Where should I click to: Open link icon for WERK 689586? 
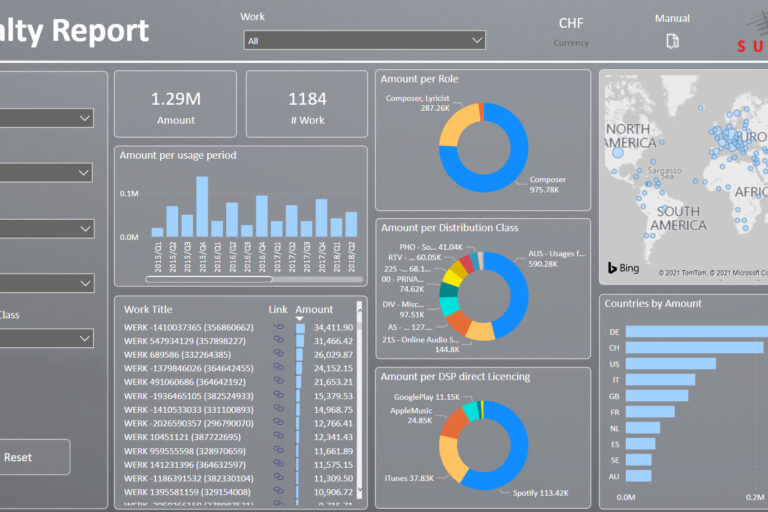click(279, 354)
